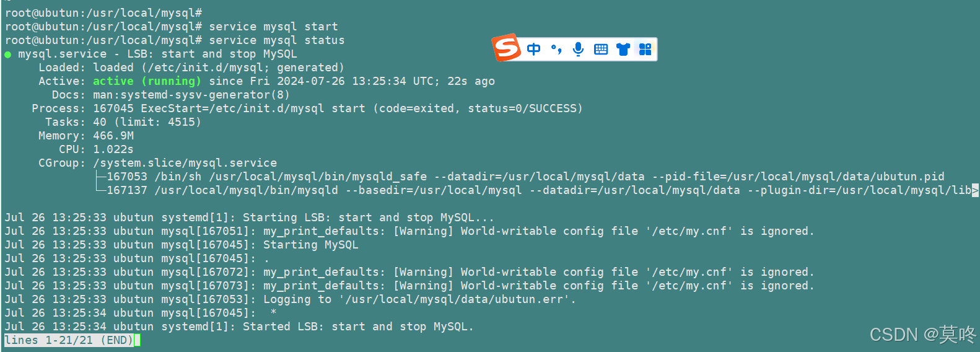The width and height of the screenshot is (980, 352).
Task: Start Sogou voice input microphone
Action: click(578, 49)
